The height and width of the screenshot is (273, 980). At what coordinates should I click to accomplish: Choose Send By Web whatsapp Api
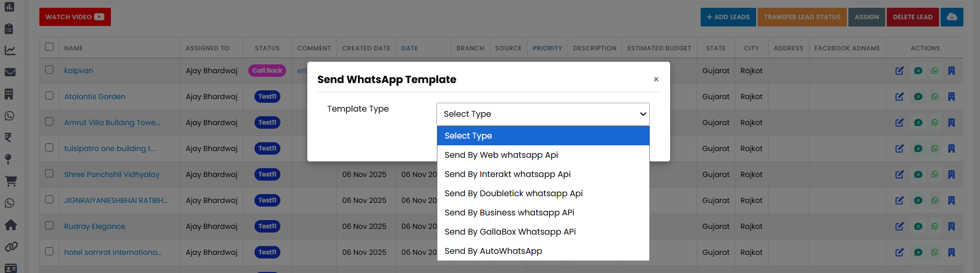coord(543,155)
